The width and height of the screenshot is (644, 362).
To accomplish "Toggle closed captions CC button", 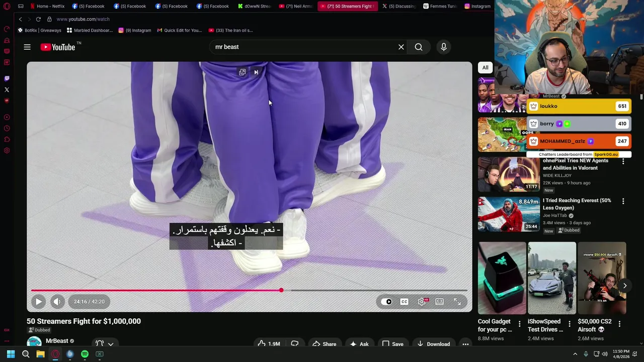I will (404, 302).
